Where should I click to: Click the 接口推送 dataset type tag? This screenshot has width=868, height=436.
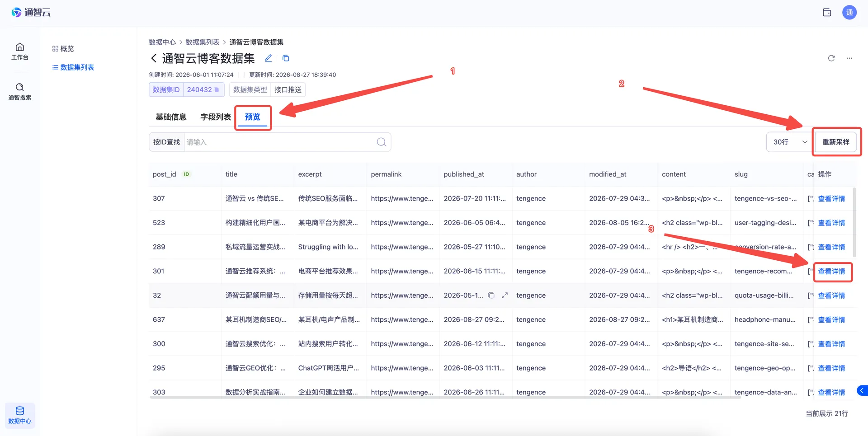point(288,90)
